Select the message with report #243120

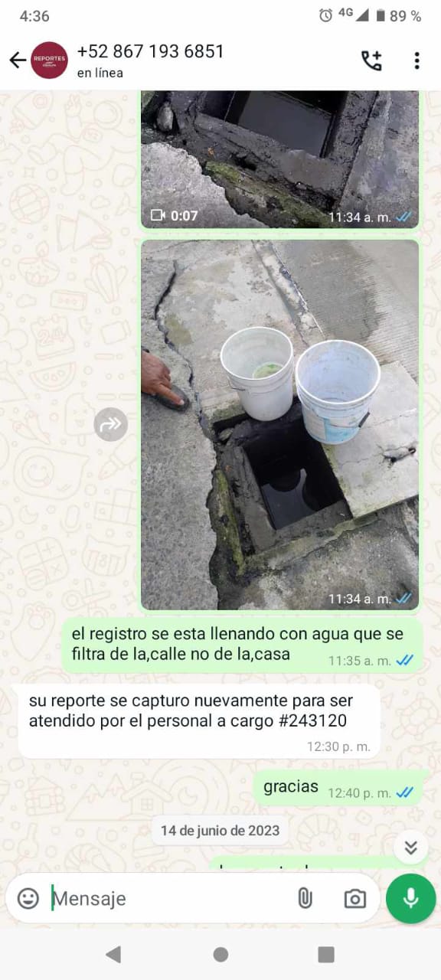[199, 721]
